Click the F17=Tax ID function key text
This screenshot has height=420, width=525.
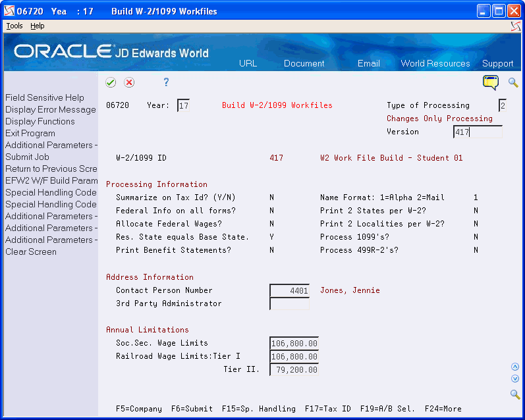point(328,409)
